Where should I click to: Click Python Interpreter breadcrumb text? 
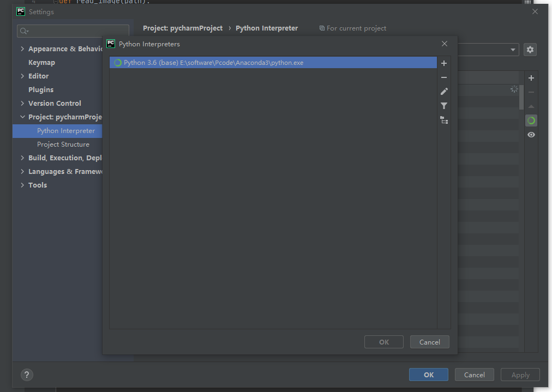click(x=267, y=28)
